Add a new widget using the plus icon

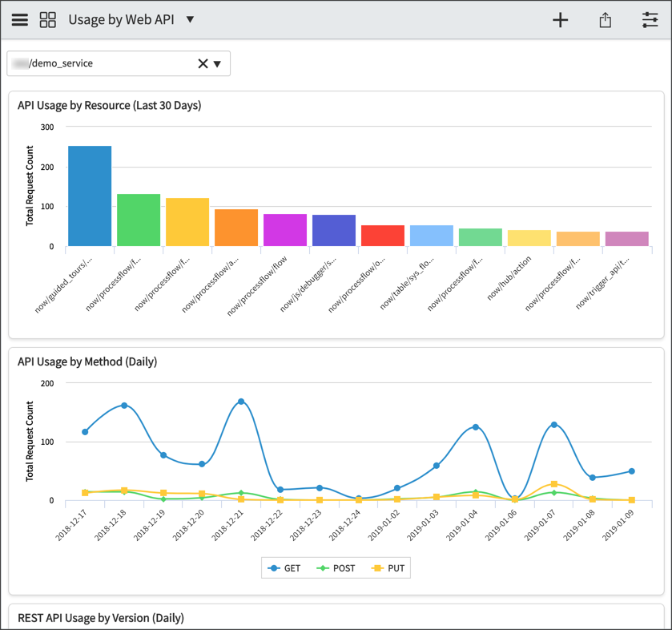pyautogui.click(x=561, y=19)
